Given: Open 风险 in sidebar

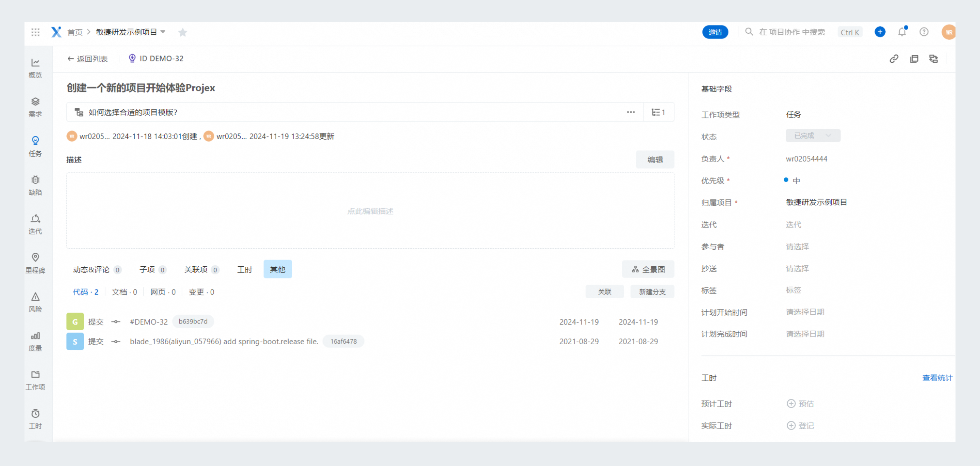Looking at the screenshot, I should (35, 302).
